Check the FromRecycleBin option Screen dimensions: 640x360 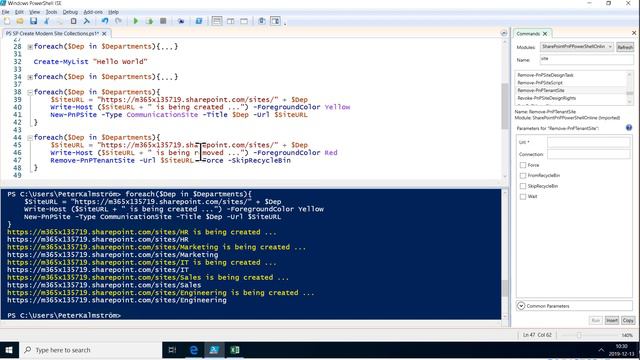tap(523, 176)
